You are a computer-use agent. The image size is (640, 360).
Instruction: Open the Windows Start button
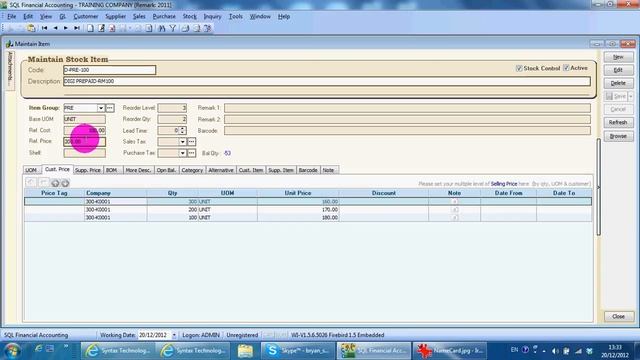pos(12,351)
